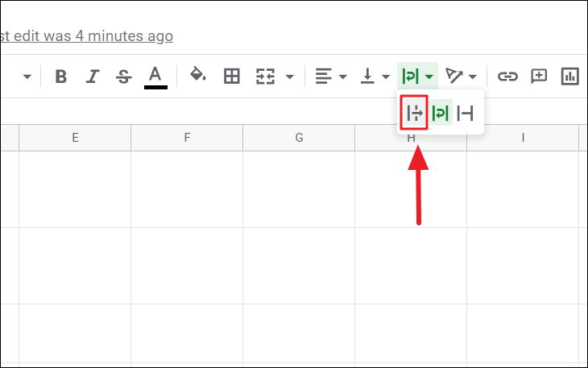Toggle italic formatting
588x368 pixels.
[92, 76]
